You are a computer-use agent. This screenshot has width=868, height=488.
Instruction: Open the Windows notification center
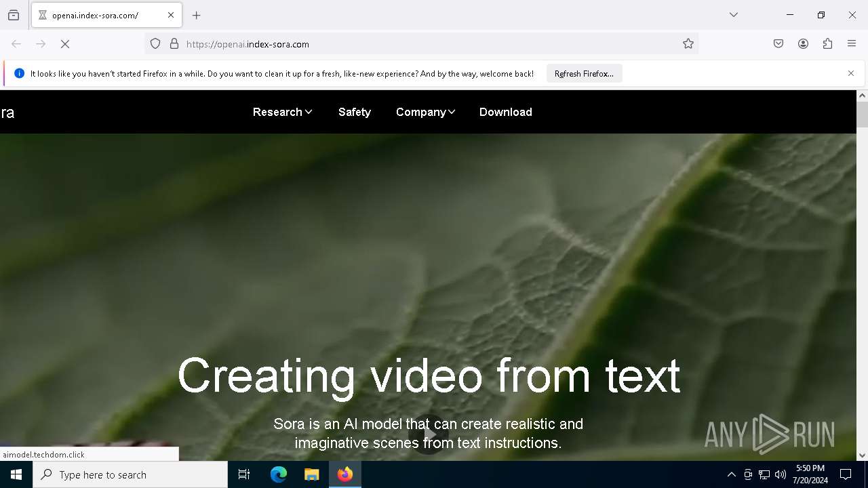[846, 474]
